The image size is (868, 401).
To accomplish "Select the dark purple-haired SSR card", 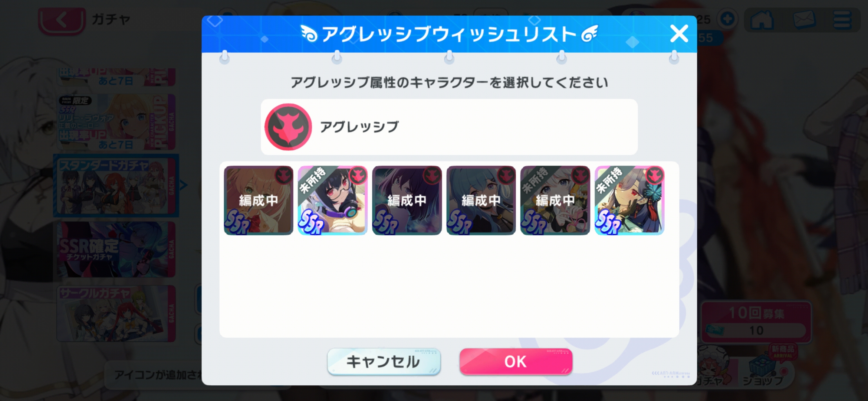I will click(407, 200).
